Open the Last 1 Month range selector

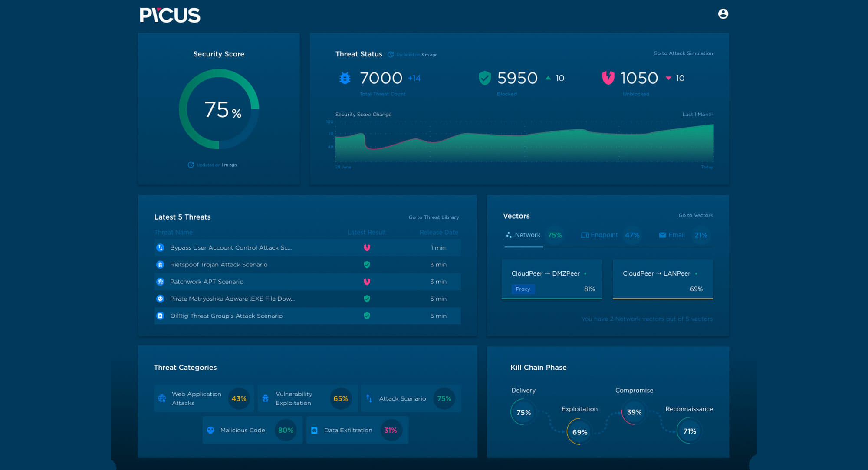(x=697, y=114)
